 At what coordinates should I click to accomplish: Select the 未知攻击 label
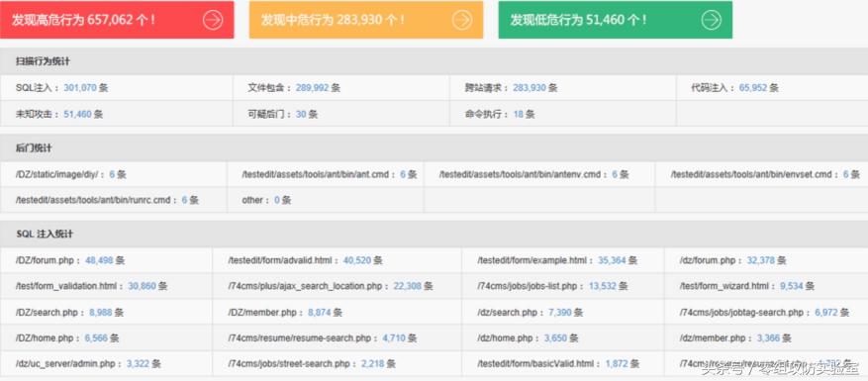[34, 114]
